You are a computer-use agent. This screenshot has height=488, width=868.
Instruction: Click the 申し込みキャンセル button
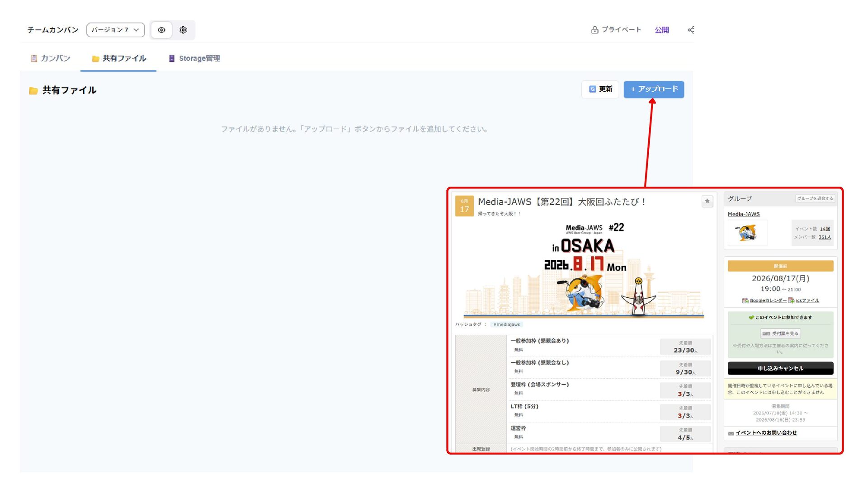tap(781, 368)
